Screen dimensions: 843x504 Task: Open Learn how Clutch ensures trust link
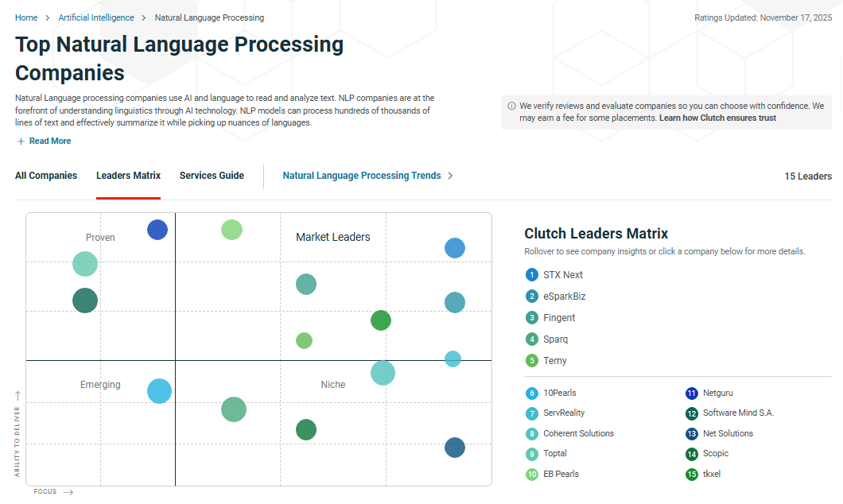tap(717, 118)
